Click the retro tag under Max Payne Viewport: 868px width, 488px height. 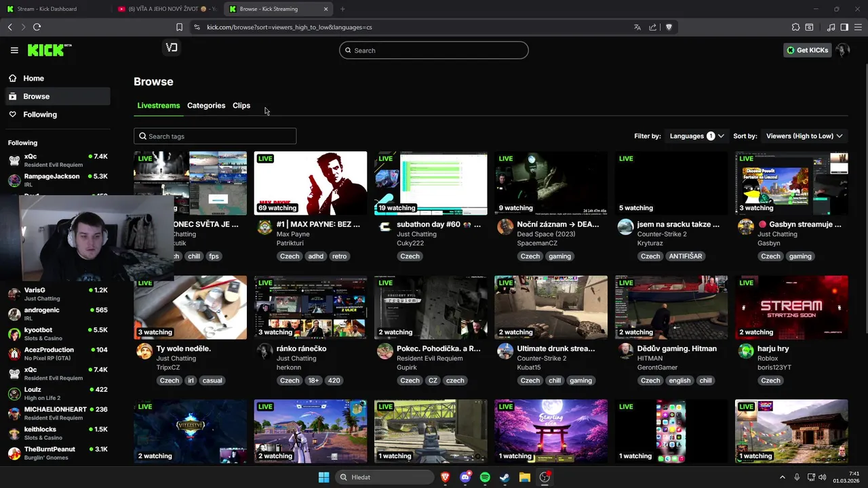pyautogui.click(x=340, y=256)
